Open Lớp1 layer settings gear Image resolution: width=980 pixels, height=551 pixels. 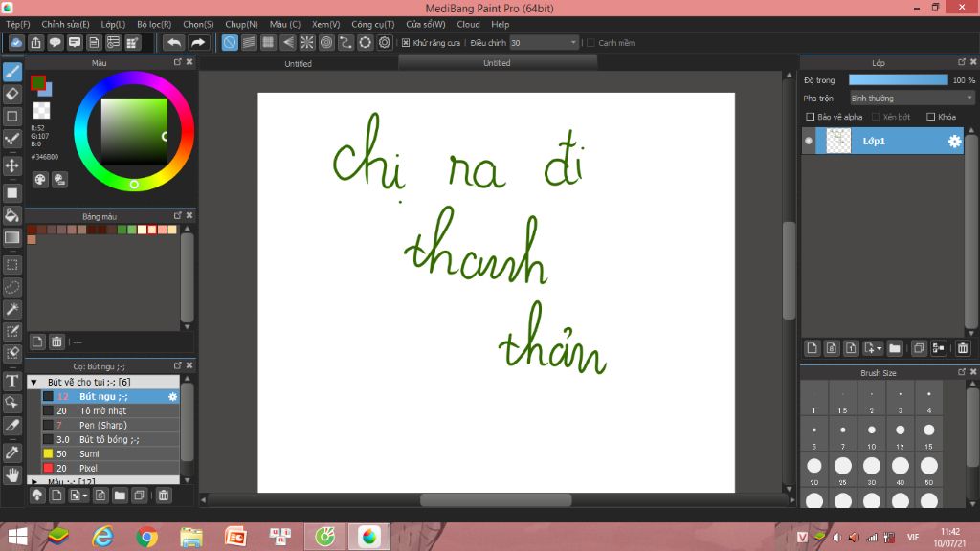pyautogui.click(x=954, y=142)
